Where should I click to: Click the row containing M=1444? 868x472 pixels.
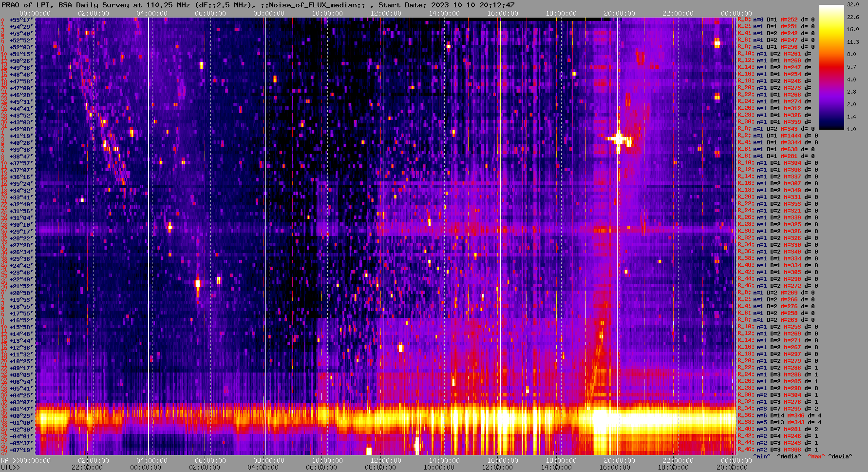(x=778, y=136)
